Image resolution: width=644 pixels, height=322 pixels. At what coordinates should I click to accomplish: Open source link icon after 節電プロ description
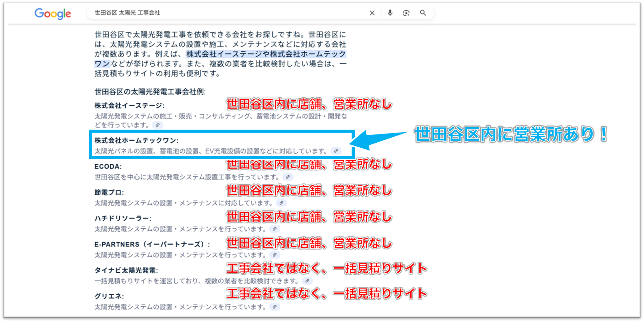pyautogui.click(x=281, y=203)
